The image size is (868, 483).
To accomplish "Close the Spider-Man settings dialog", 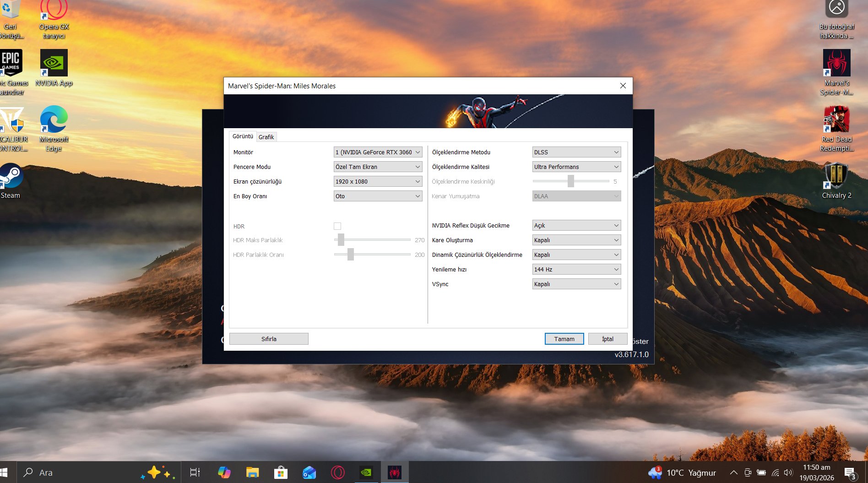I will [623, 86].
